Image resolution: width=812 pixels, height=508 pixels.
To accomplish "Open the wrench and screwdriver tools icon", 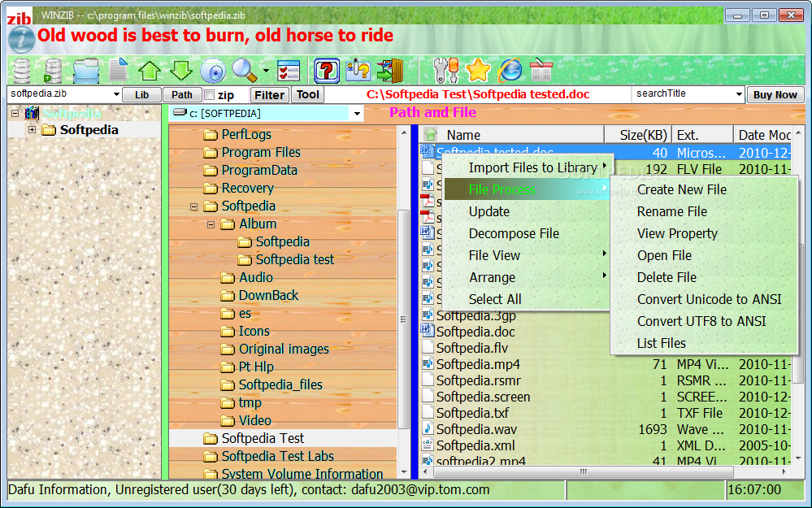I will tap(446, 71).
